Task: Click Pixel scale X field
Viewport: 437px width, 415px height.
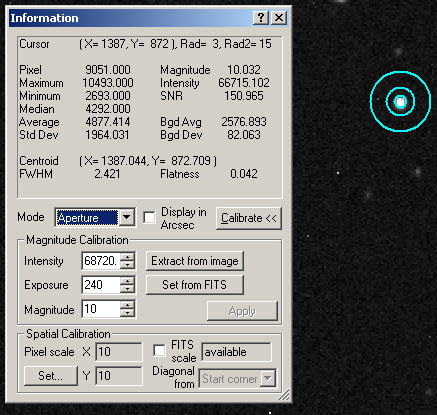Action: [119, 352]
